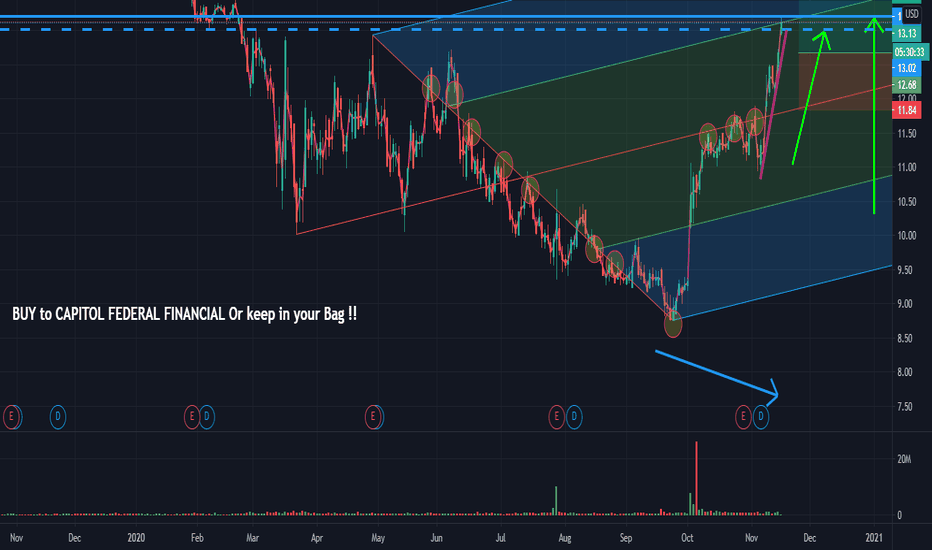Click the Sep label on time axis

tap(626, 538)
